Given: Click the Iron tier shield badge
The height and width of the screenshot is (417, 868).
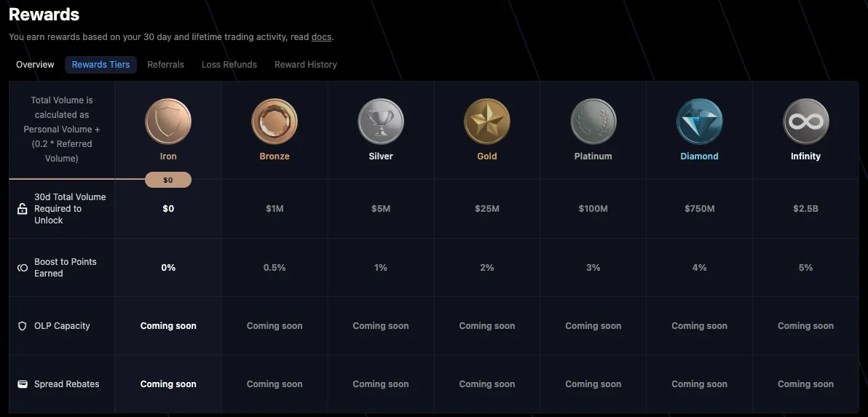Looking at the screenshot, I should click(168, 122).
